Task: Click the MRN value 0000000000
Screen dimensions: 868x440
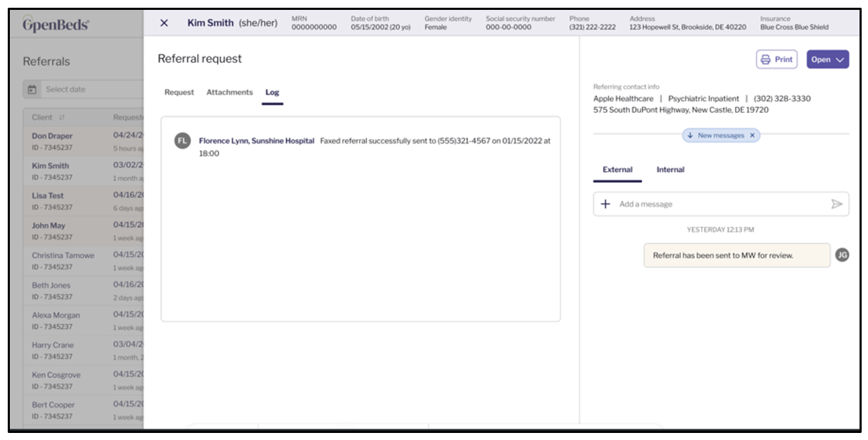Action: (x=314, y=28)
